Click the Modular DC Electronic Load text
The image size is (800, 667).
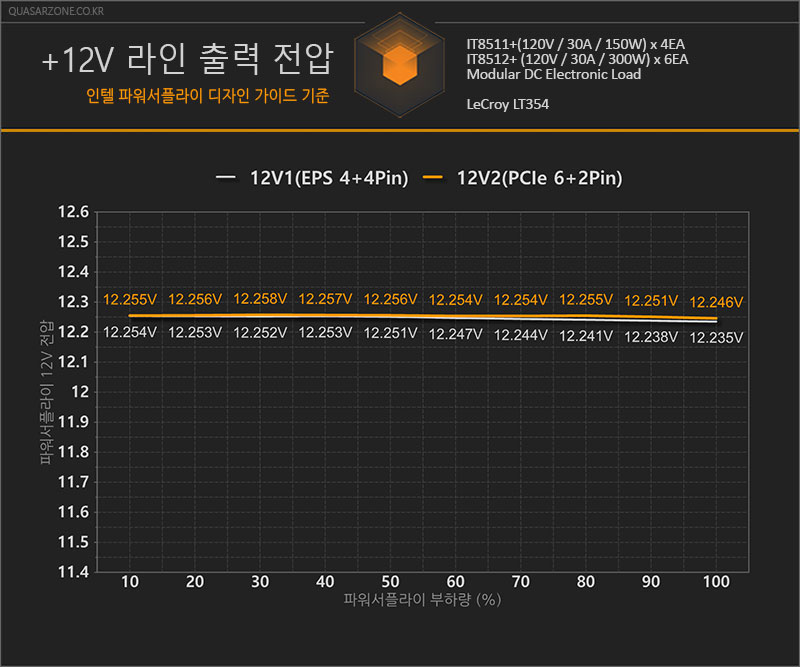tap(554, 75)
